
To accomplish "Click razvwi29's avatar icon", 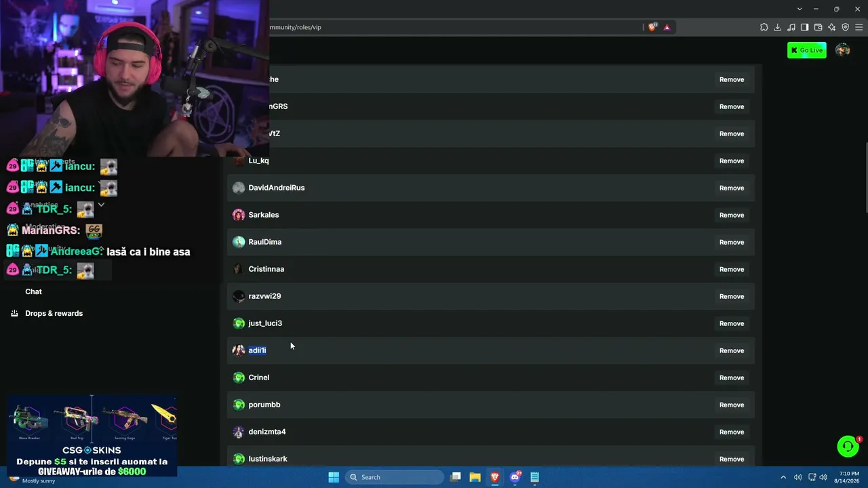I will [x=239, y=296].
